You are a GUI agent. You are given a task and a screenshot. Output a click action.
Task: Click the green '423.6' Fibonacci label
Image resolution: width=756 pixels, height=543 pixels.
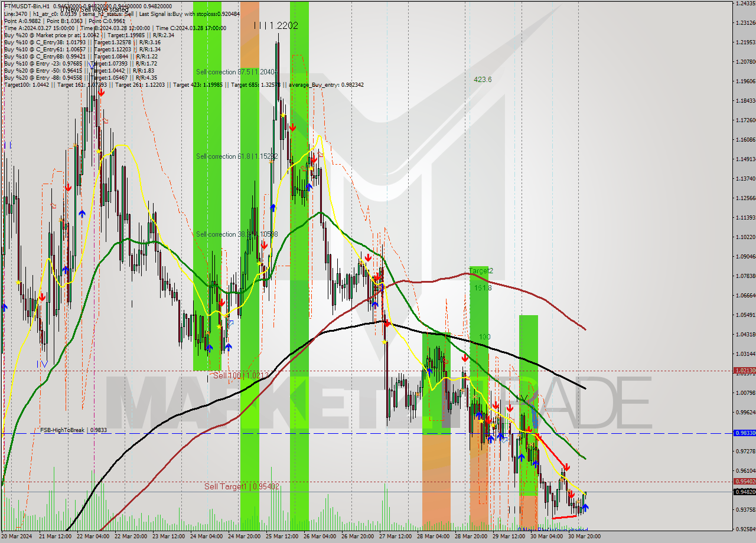tap(483, 79)
